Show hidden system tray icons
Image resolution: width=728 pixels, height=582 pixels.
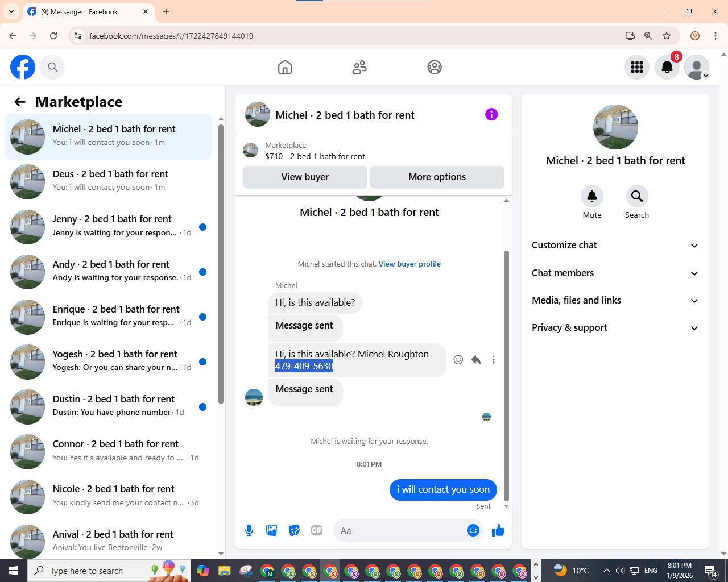coord(606,571)
